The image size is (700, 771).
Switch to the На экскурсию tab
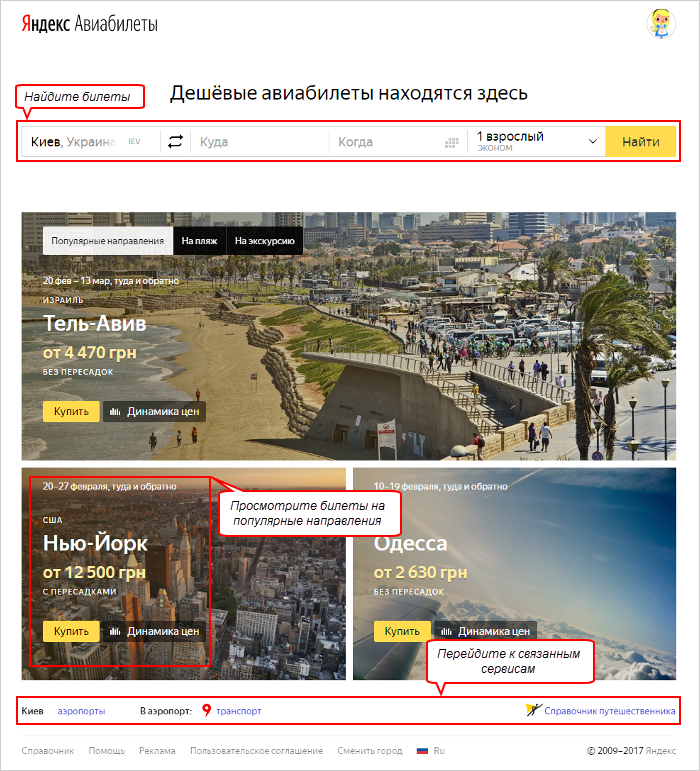pyautogui.click(x=264, y=241)
